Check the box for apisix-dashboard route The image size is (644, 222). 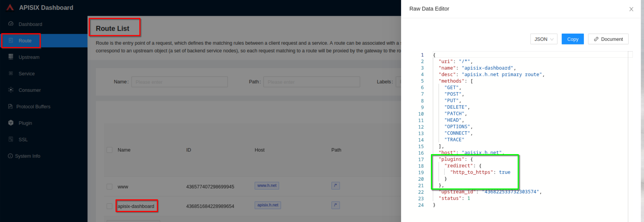(x=110, y=206)
